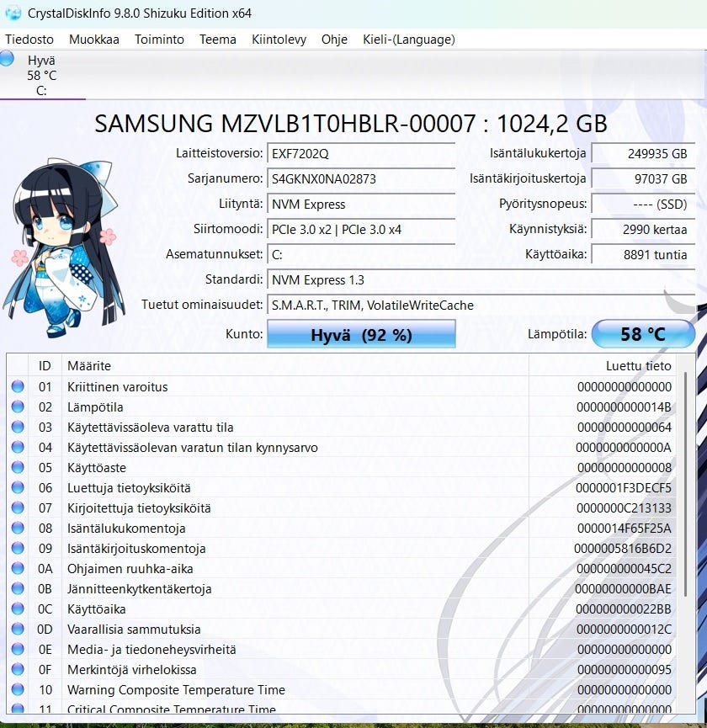The width and height of the screenshot is (707, 728).
Task: Click the 58 °C temperature button
Action: [643, 334]
